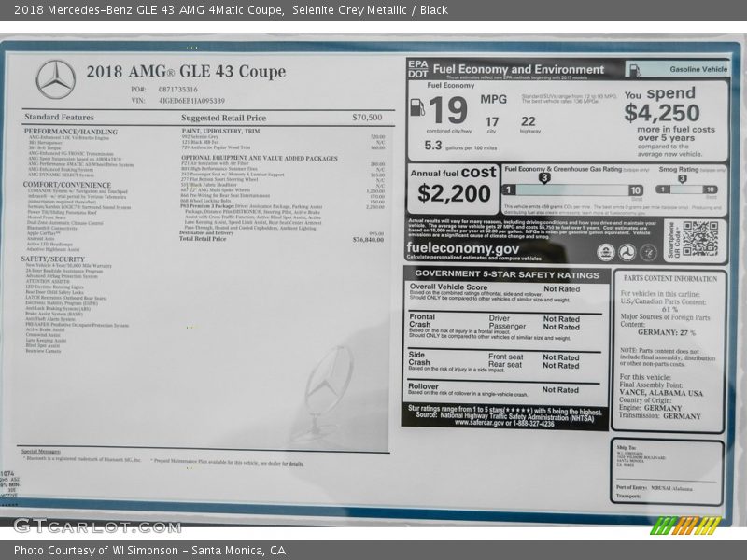Click the Overall Vehicle Score "Not Rated" value

click(x=562, y=289)
